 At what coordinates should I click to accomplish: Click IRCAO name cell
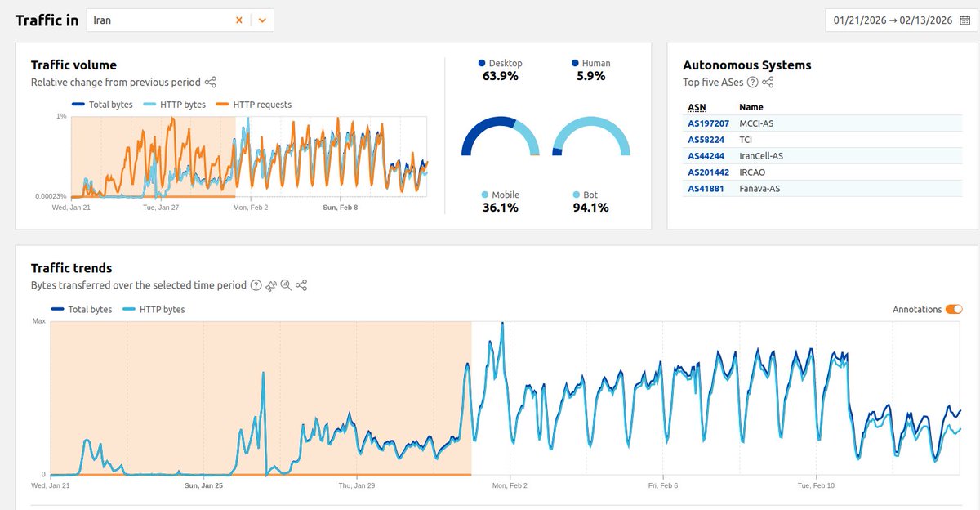(x=752, y=172)
